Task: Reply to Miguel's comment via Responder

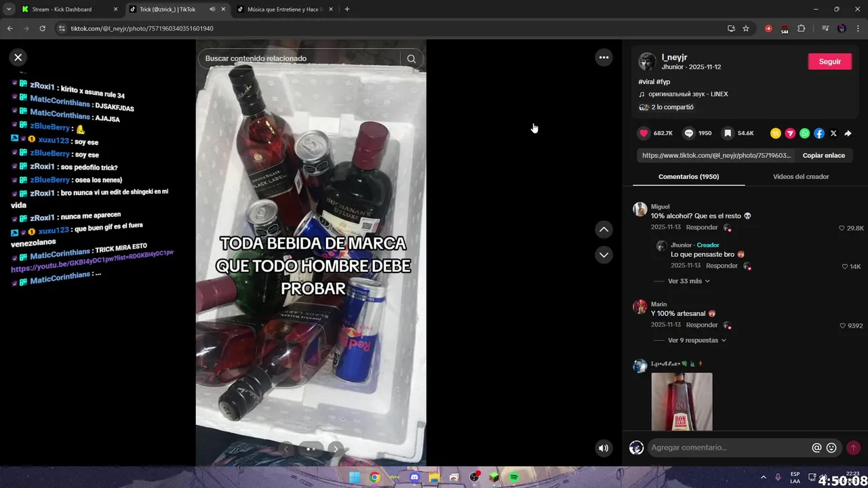Action: [x=702, y=228]
